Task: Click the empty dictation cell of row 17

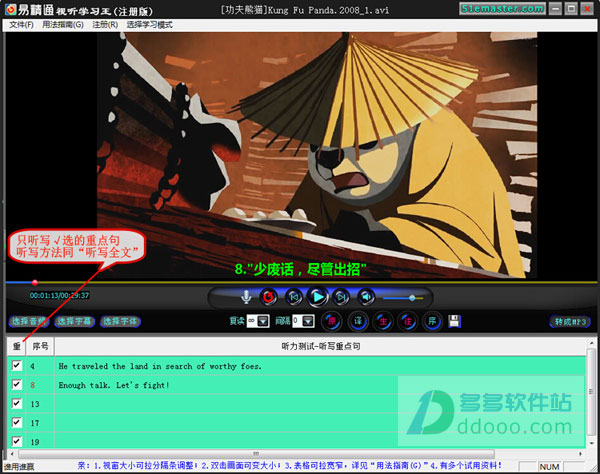Action: pos(320,423)
